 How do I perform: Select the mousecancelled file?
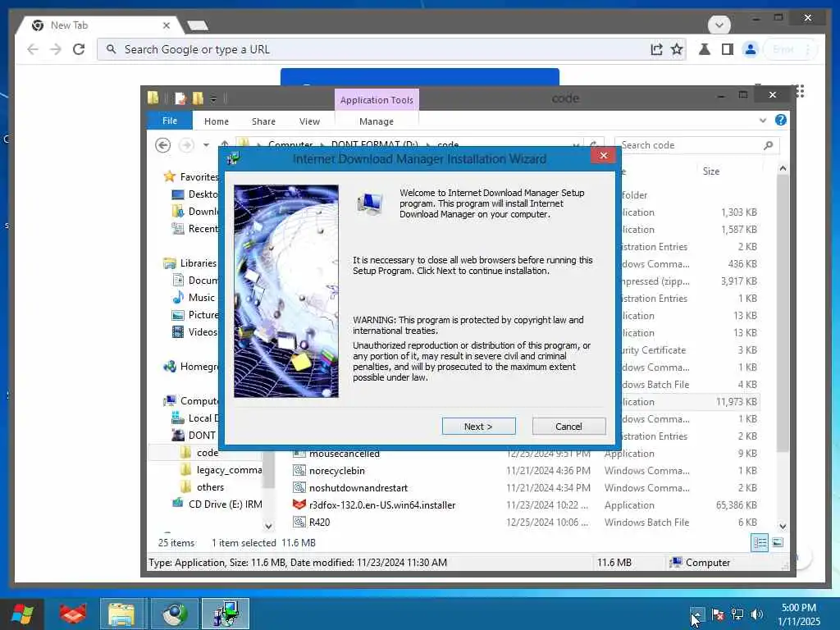(344, 454)
